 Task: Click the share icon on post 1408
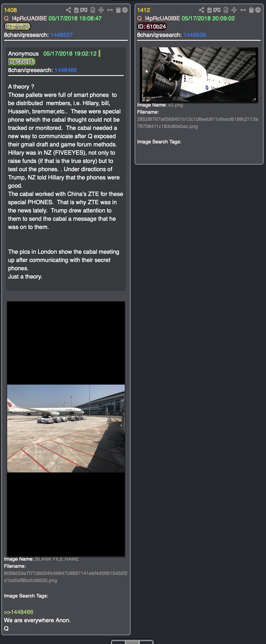68,10
